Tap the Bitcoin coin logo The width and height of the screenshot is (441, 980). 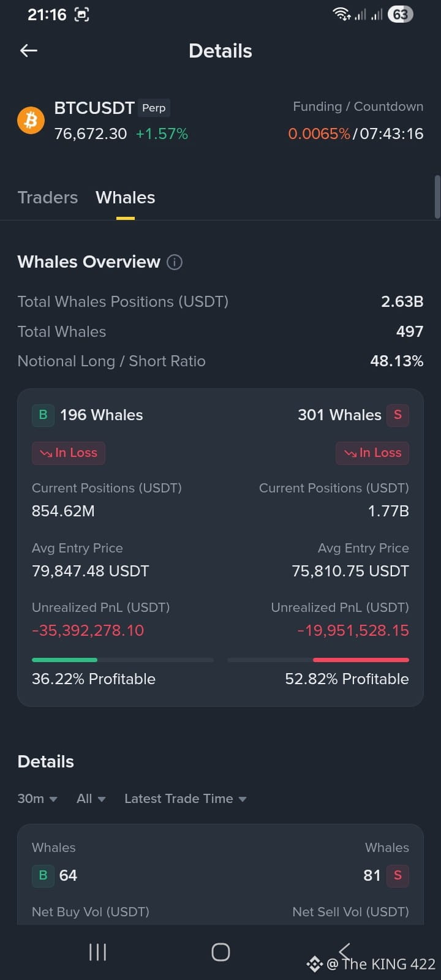[x=31, y=120]
